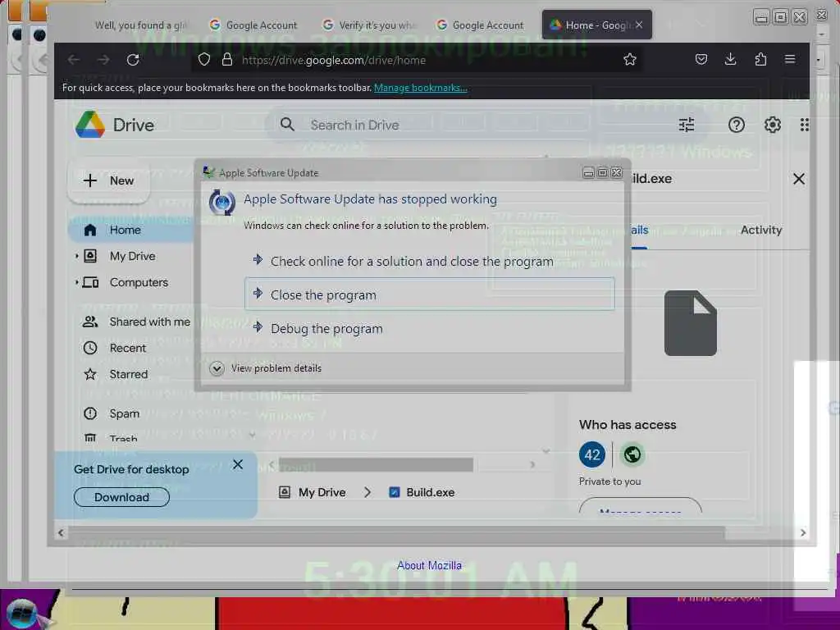Click the bottom scrollbar left arrow
The height and width of the screenshot is (630, 840).
(61, 532)
